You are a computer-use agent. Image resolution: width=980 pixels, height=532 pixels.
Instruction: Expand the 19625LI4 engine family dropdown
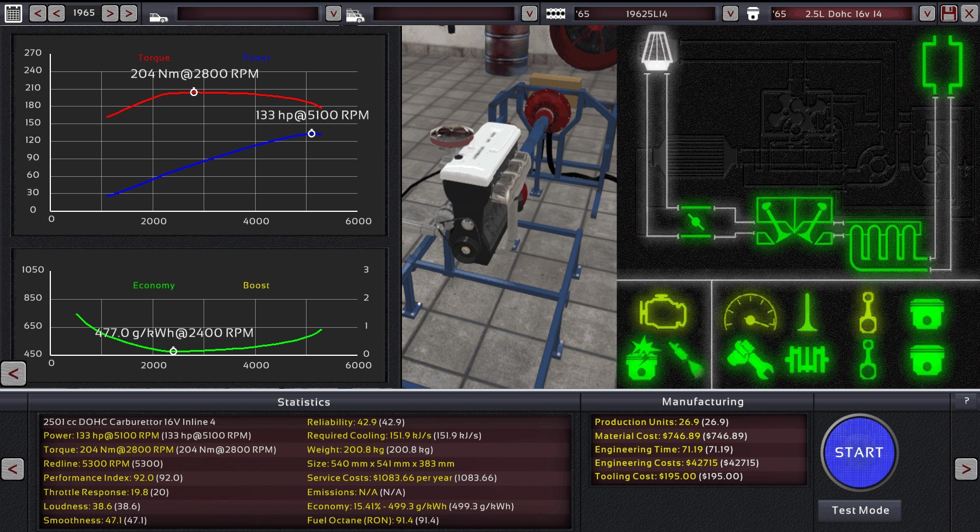(730, 13)
